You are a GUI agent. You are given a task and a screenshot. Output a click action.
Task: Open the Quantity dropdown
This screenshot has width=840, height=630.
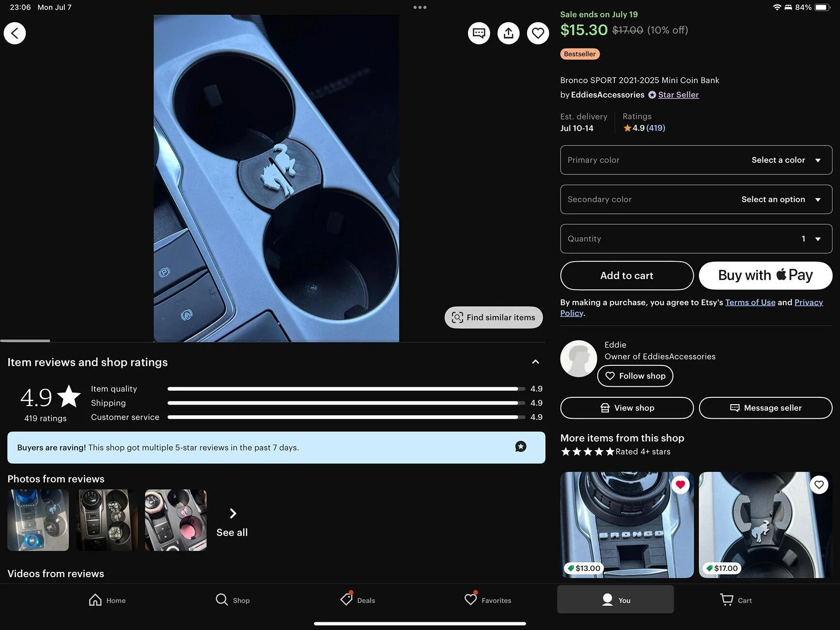coord(696,238)
